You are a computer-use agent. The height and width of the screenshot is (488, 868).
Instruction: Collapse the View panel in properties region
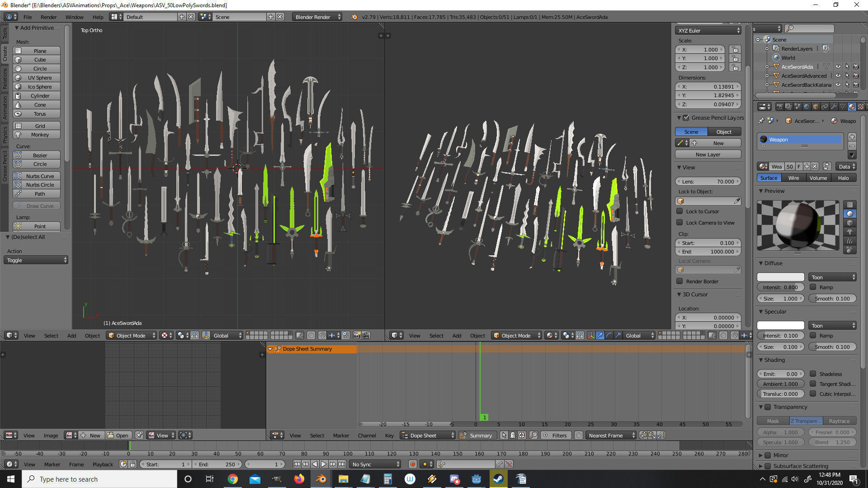coord(679,168)
